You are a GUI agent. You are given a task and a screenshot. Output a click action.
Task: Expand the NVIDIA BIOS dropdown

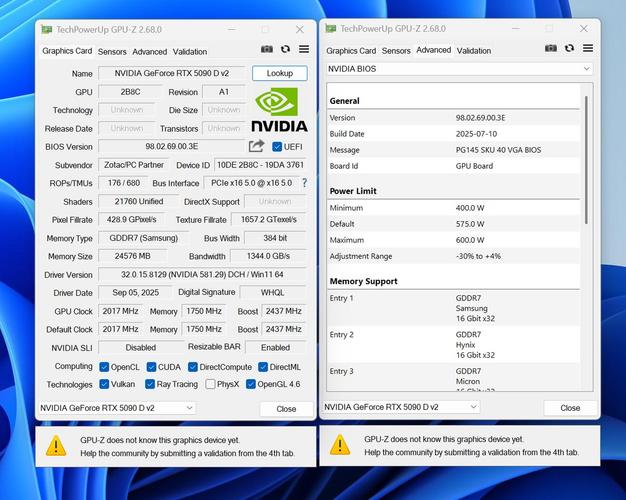[x=460, y=68]
